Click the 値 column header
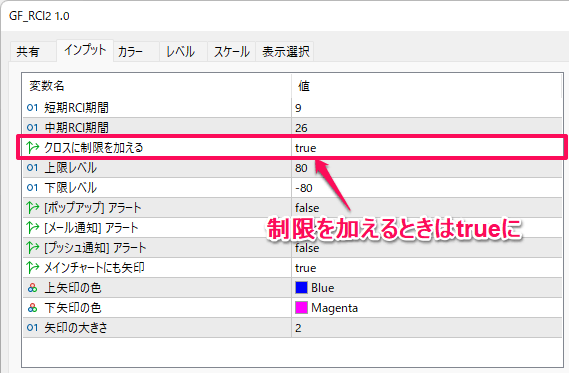The image size is (569, 373). pos(304,86)
